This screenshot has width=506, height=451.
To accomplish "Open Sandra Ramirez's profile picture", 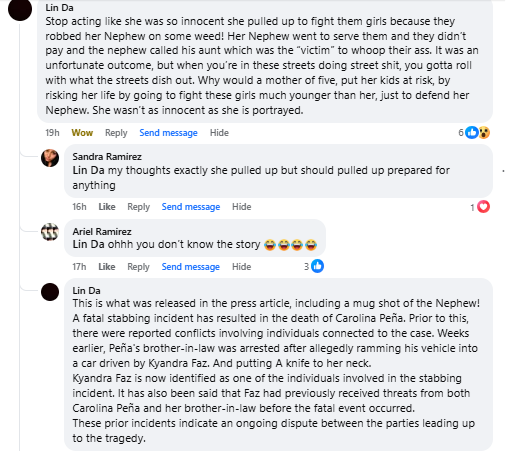I will 50,158.
